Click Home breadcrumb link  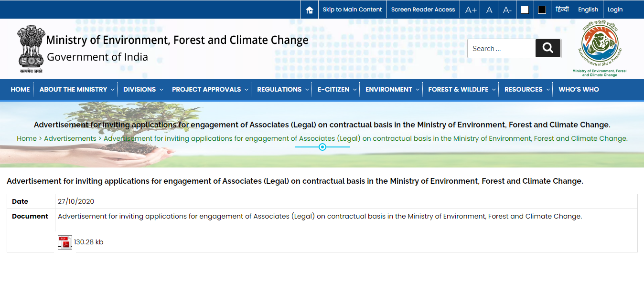[27, 138]
